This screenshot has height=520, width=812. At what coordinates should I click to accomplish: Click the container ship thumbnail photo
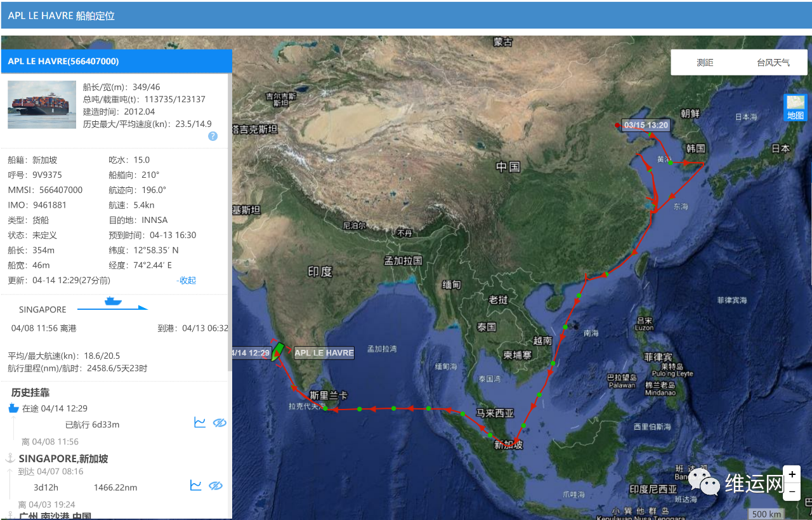click(42, 105)
